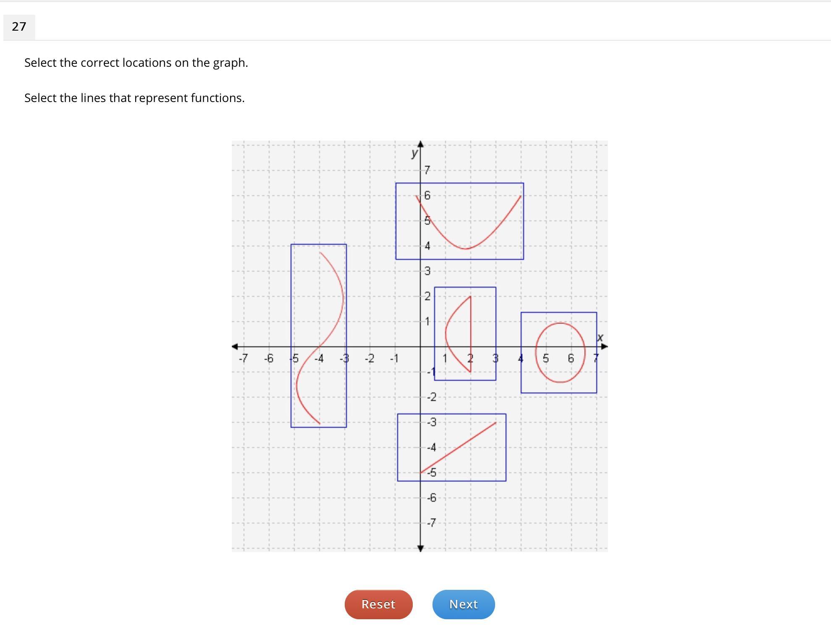This screenshot has height=644, width=831.
Task: Click the lowest point of the parabola
Action: click(466, 249)
